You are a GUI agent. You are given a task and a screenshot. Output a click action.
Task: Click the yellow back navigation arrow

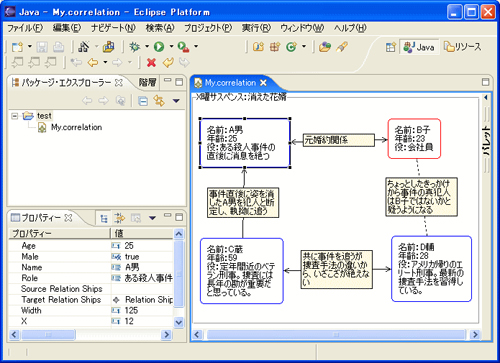point(93,62)
